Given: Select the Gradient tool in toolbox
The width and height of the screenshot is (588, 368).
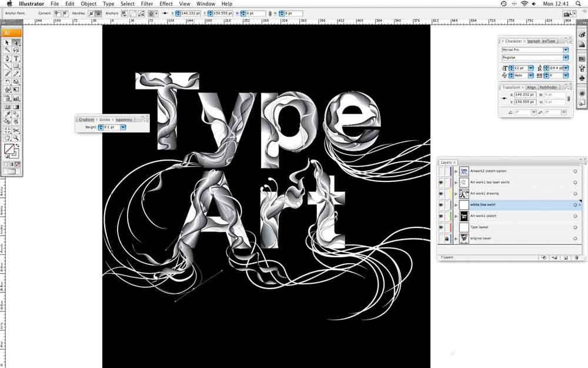Looking at the screenshot, I should (x=16, y=107).
